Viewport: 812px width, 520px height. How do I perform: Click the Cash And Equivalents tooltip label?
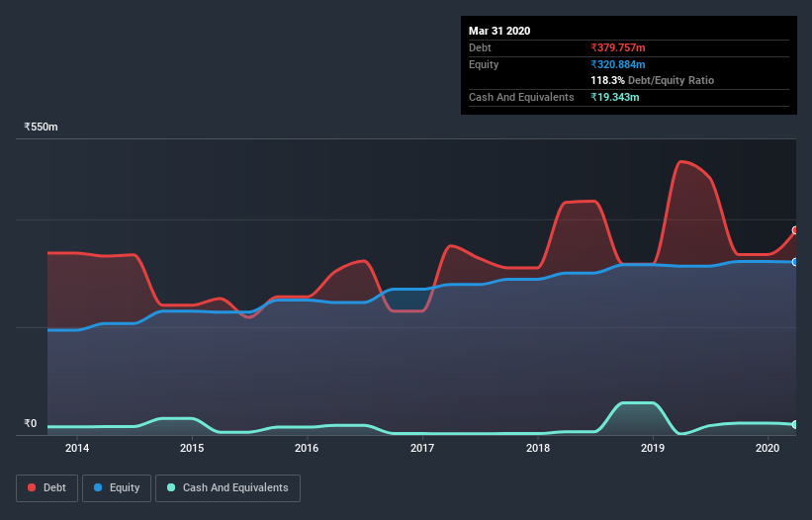point(521,97)
